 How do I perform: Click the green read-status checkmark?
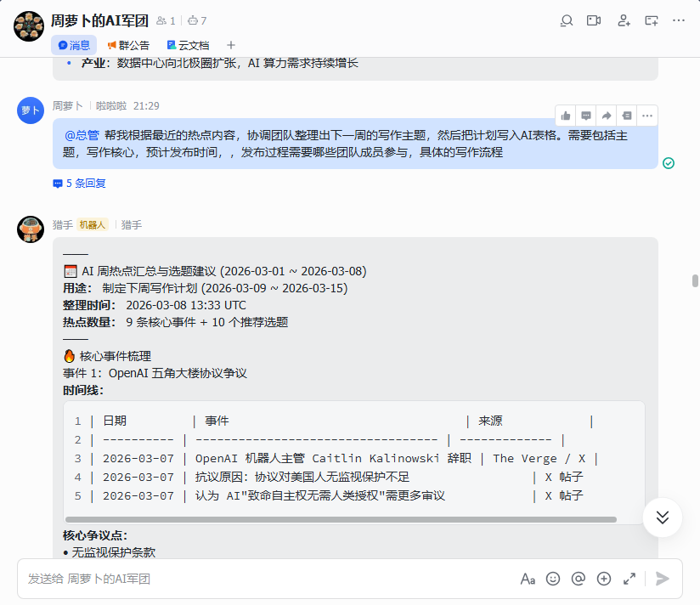pyautogui.click(x=669, y=163)
